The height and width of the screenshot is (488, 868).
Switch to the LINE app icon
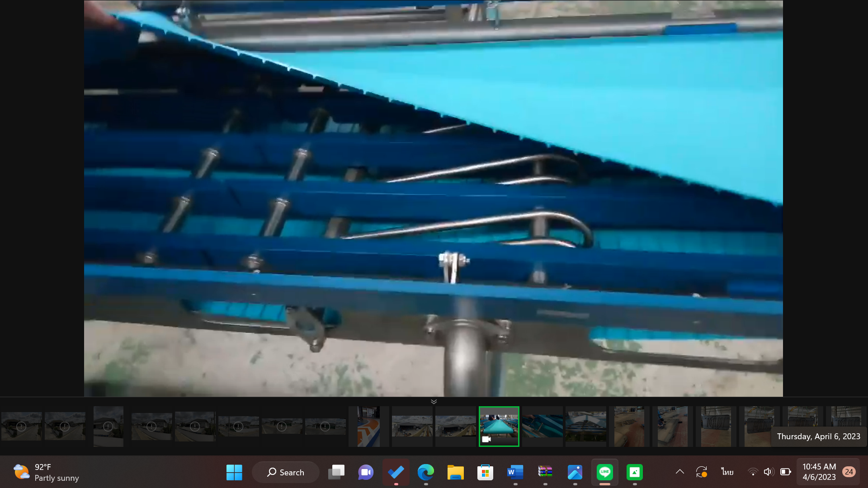(605, 472)
